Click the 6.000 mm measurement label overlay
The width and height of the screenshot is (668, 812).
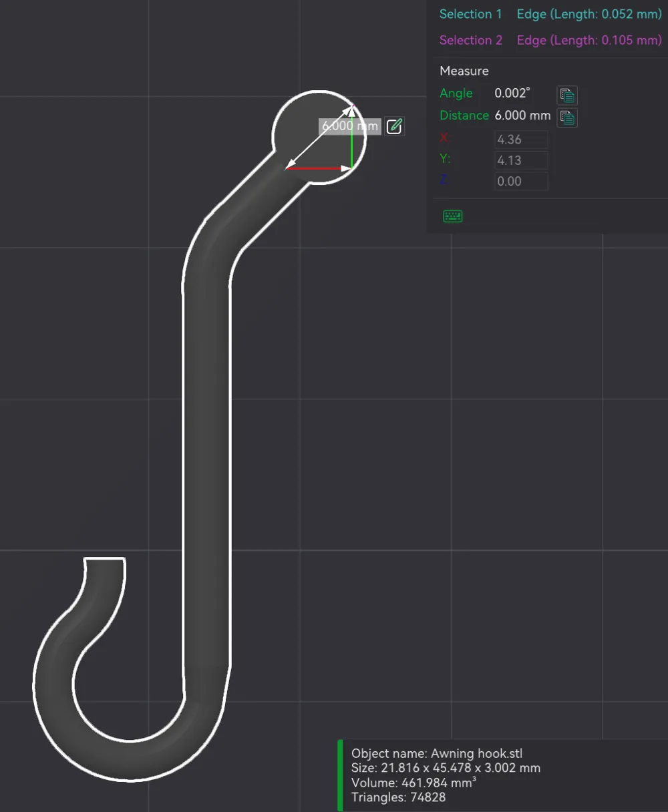[x=349, y=126]
